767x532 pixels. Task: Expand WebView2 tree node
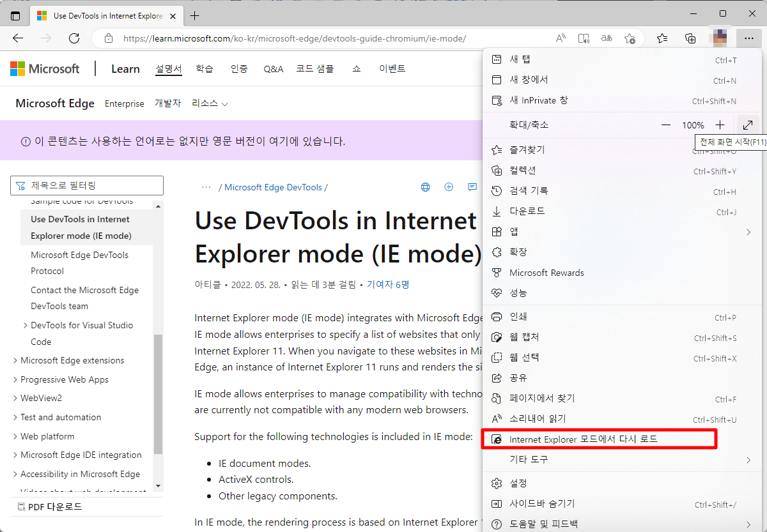point(15,398)
